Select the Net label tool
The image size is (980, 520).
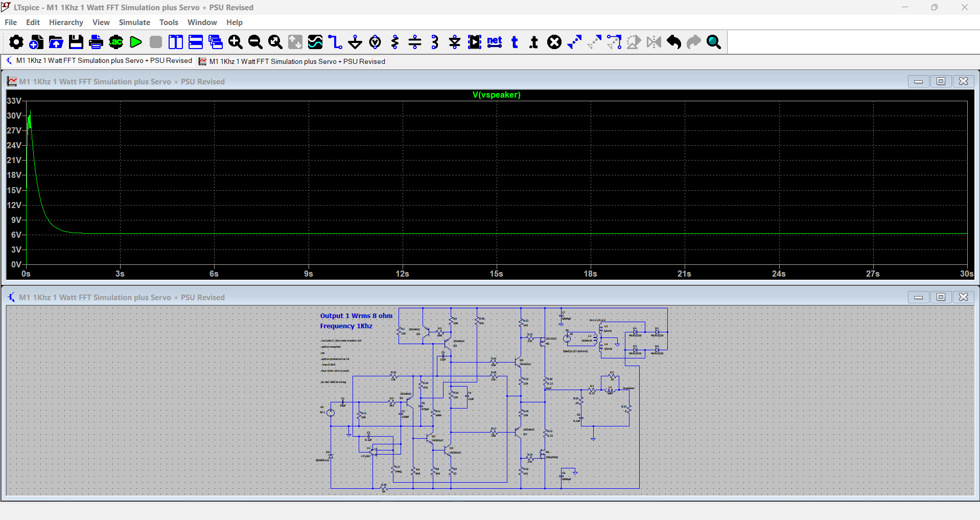pyautogui.click(x=495, y=42)
